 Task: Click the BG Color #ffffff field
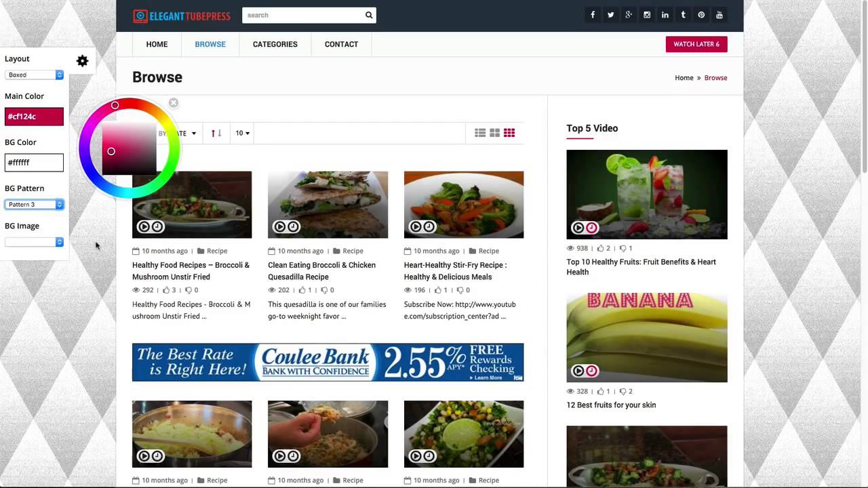(x=34, y=163)
